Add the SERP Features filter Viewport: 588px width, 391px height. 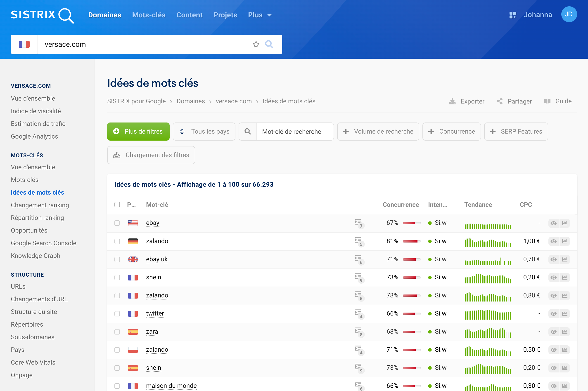coord(516,131)
